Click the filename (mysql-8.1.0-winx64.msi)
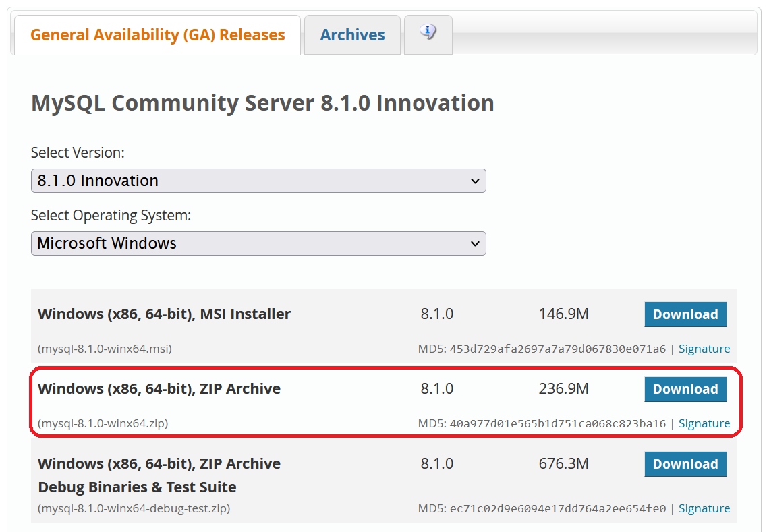Screen dimensions: 767x532 105,349
